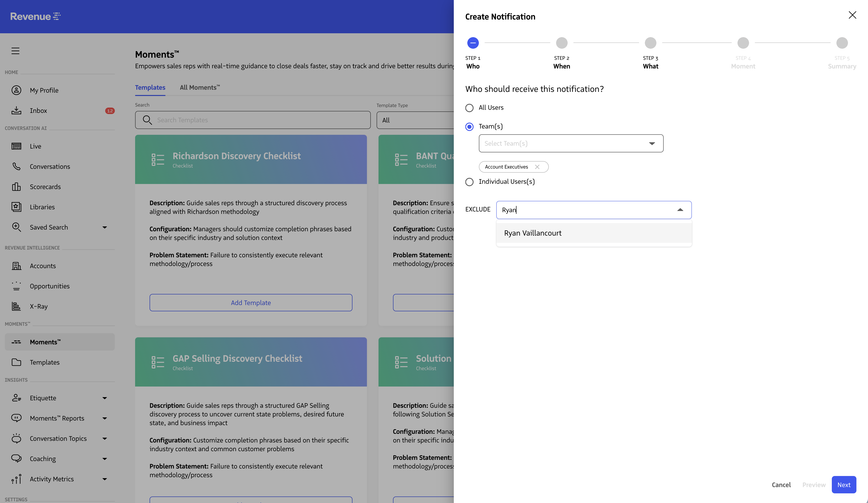Open the Template Type All dropdown
This screenshot has width=868, height=503.
(x=415, y=120)
